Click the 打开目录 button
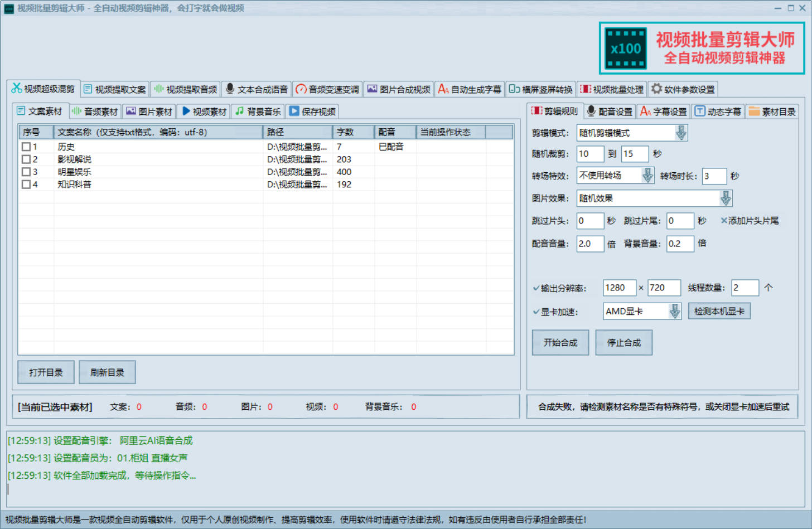The image size is (812, 529). point(46,372)
